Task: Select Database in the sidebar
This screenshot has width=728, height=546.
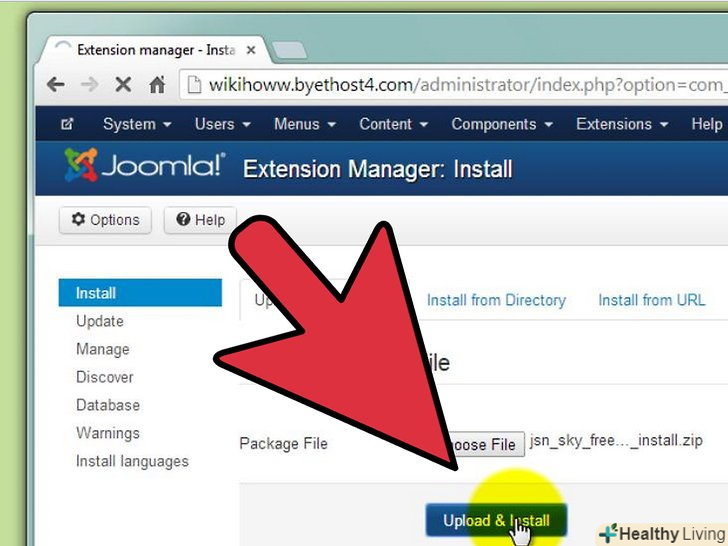Action: pyautogui.click(x=108, y=405)
